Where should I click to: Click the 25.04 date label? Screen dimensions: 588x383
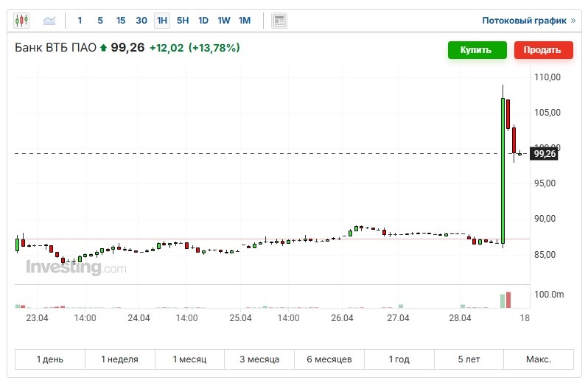240,317
